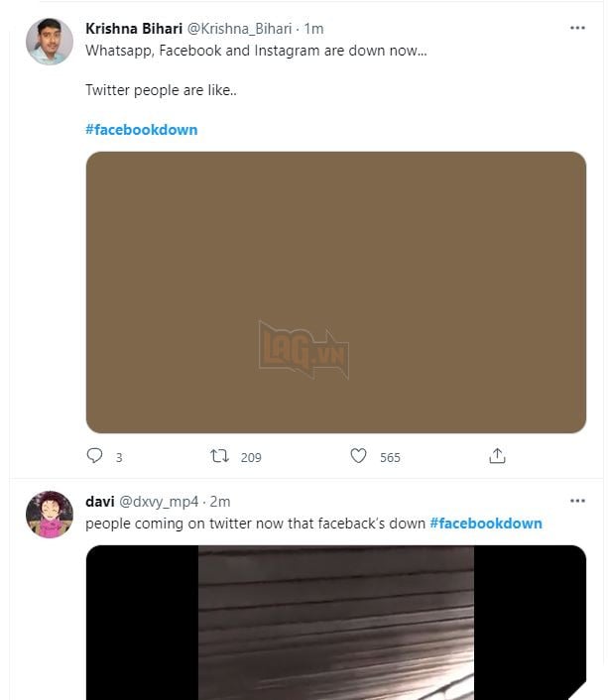Screen dimensions: 608x700
Task: Click the davi display name
Action: point(99,502)
